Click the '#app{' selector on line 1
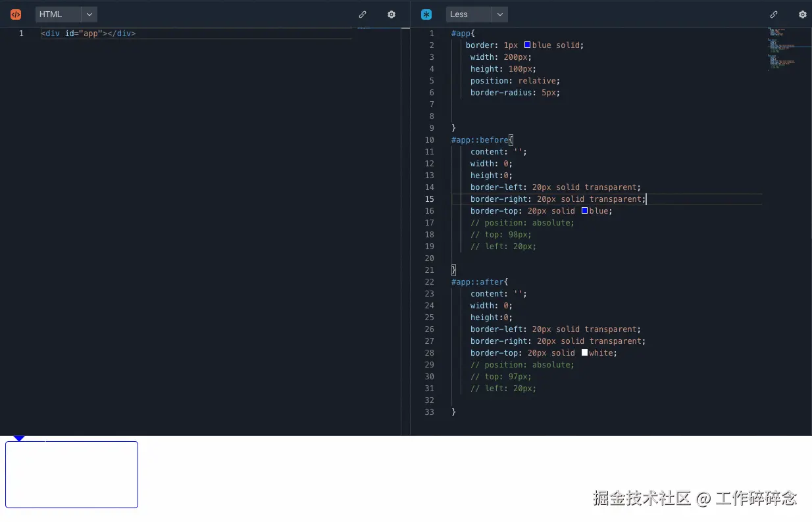Image resolution: width=812 pixels, height=522 pixels. tap(463, 34)
